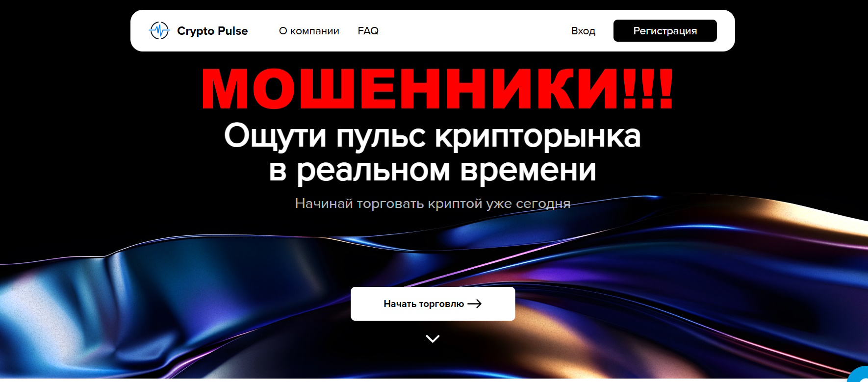Viewport: 868px width, 382px height.
Task: Click the down chevron below the trade button
Action: pyautogui.click(x=433, y=338)
